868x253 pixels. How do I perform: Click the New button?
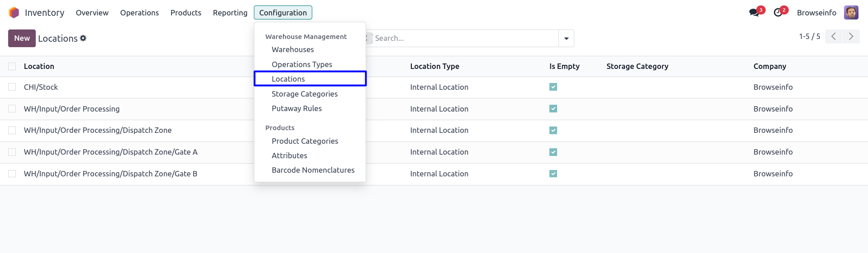pos(22,39)
